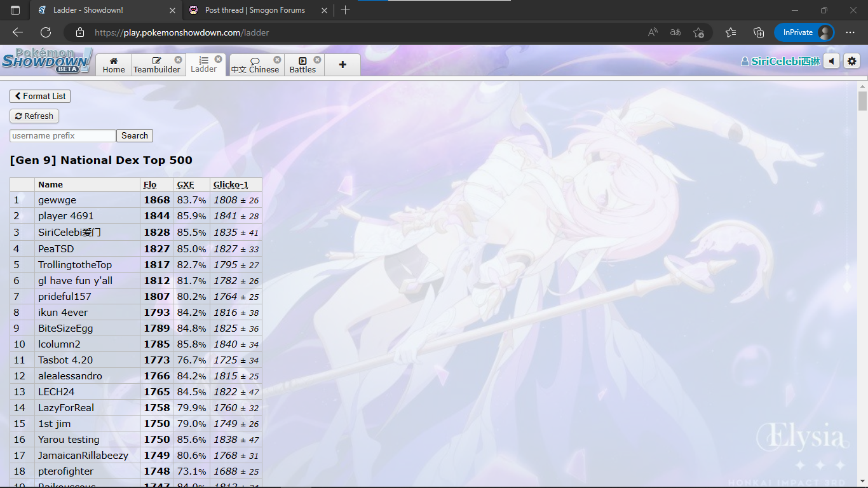Click the address bar URL
This screenshot has height=488, width=868.
(x=182, y=32)
